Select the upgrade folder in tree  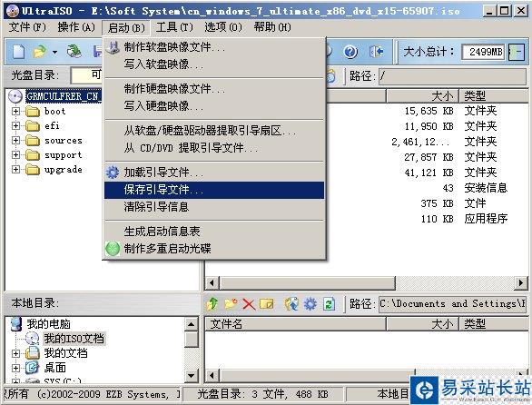(x=64, y=169)
